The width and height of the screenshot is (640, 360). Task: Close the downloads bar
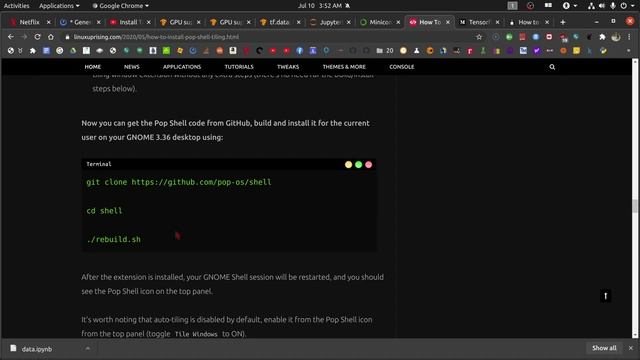[631, 348]
